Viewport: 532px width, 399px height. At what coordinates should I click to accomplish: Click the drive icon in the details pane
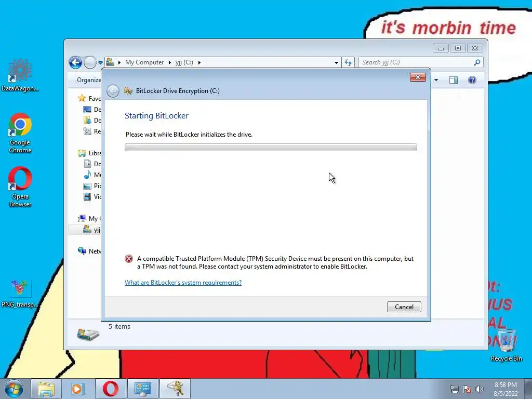click(x=88, y=334)
